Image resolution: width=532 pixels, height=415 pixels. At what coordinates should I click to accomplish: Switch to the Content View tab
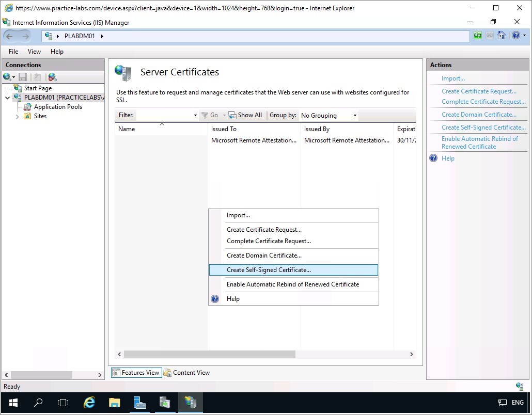186,373
